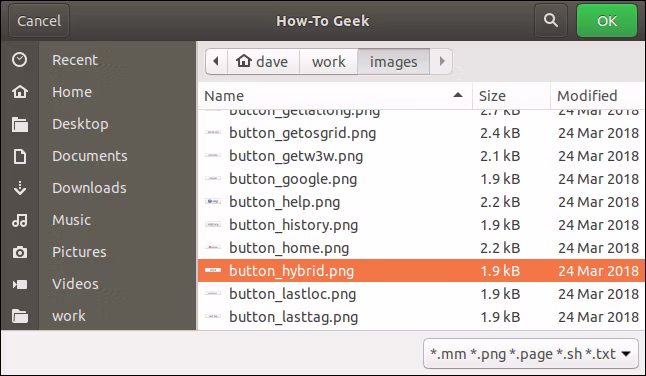Click the Pictures camera icon

[20, 252]
